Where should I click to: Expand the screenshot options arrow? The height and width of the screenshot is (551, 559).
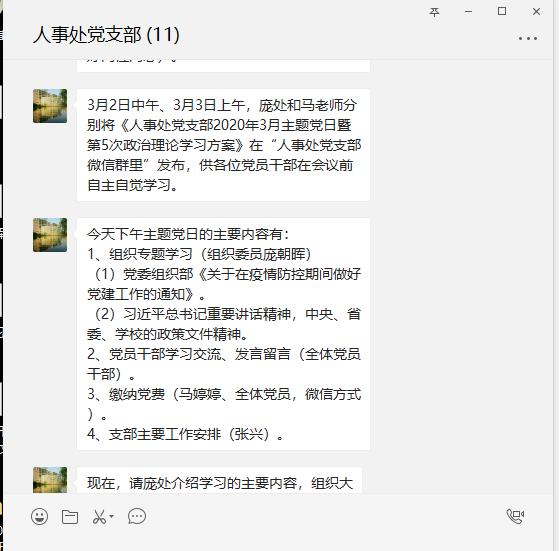[x=112, y=516]
